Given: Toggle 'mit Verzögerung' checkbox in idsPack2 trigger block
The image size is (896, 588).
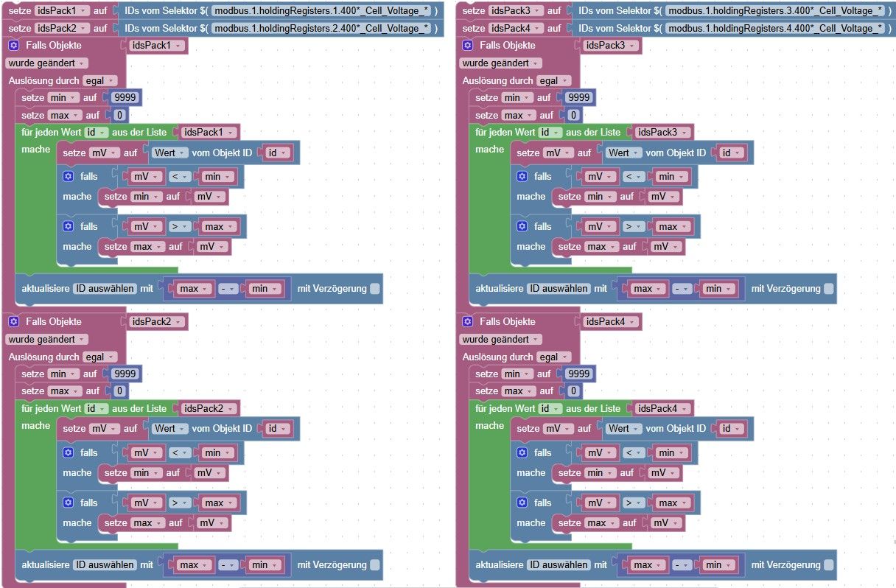Looking at the screenshot, I should coord(375,565).
